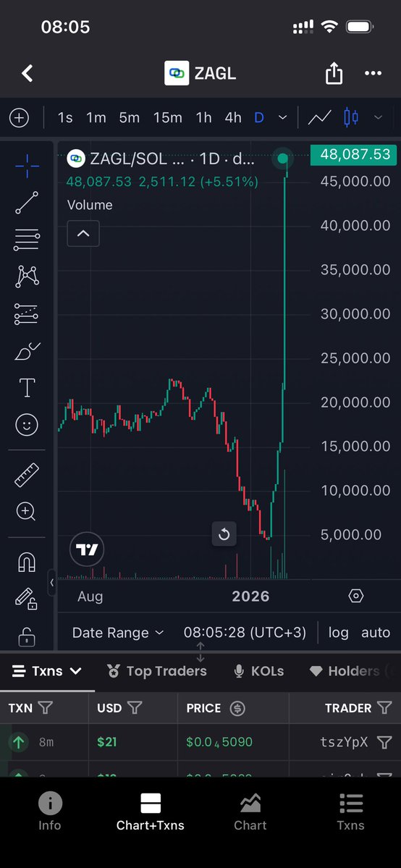Filter the USD column

(x=135, y=708)
